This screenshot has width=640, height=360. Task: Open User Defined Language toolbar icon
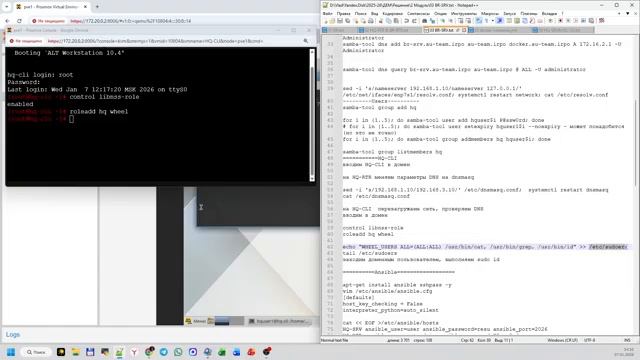coord(509,20)
